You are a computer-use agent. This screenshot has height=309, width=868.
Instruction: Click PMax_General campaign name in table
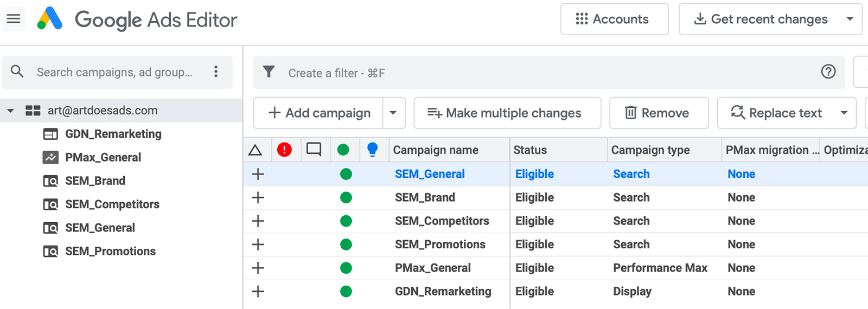pos(433,268)
